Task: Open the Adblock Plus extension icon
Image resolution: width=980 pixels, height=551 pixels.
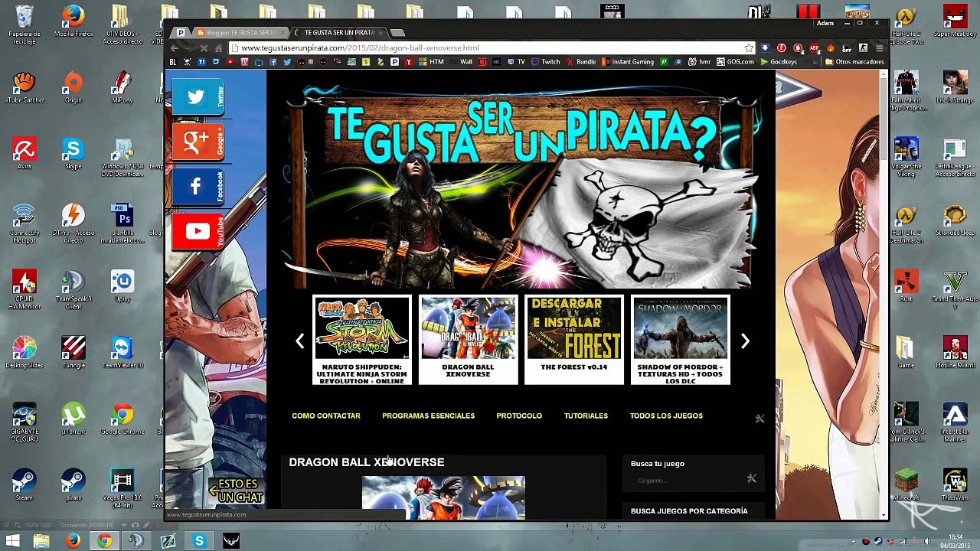Action: point(815,47)
